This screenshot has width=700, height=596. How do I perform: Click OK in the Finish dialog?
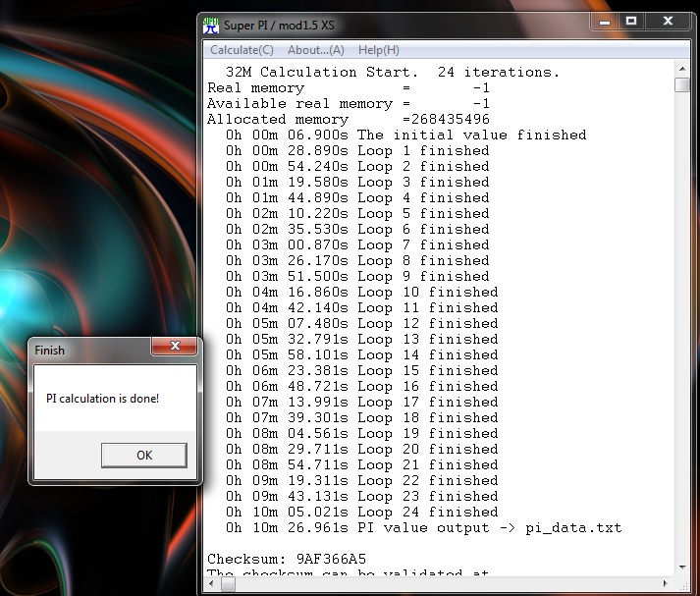pos(144,455)
